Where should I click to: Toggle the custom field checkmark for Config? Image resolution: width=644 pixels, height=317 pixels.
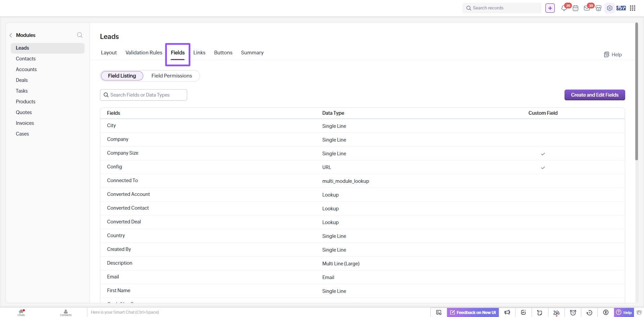(x=543, y=167)
